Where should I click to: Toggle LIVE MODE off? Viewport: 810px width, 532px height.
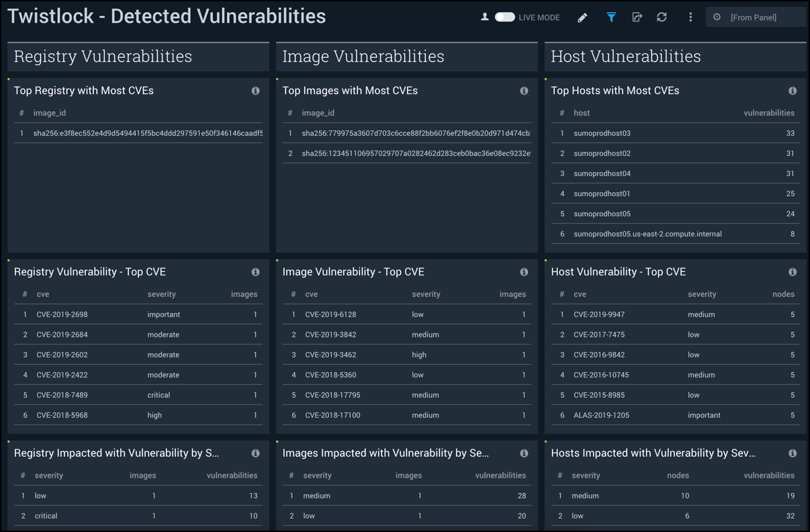point(505,17)
